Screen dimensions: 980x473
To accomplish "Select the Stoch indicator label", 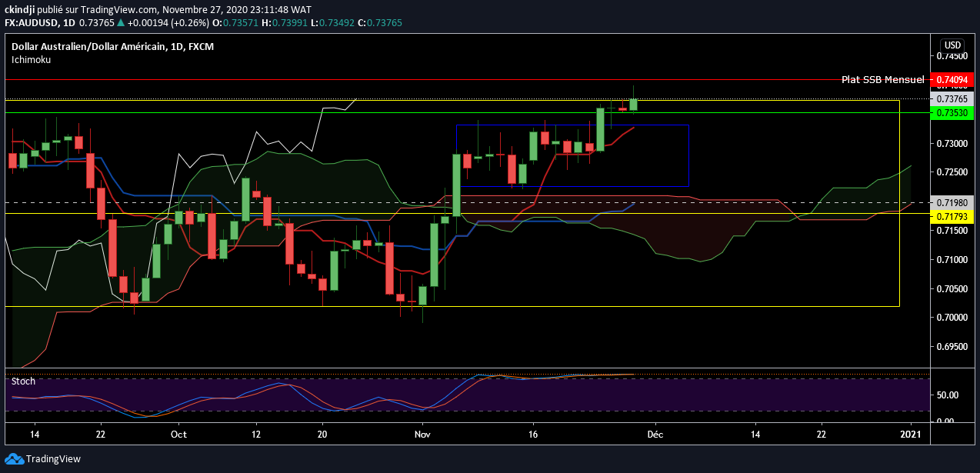I will pos(23,381).
